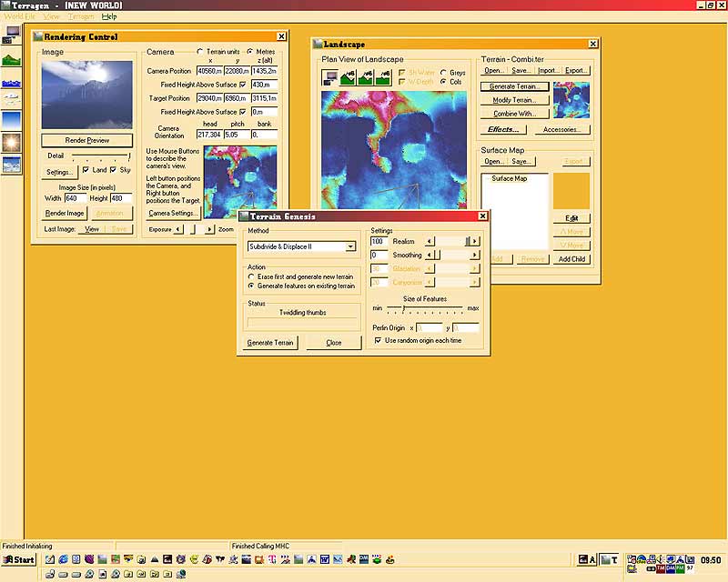Image resolution: width=728 pixels, height=582 pixels.
Task: Click the Atmosphere blue gradient sidebar icon
Action: click(x=12, y=120)
